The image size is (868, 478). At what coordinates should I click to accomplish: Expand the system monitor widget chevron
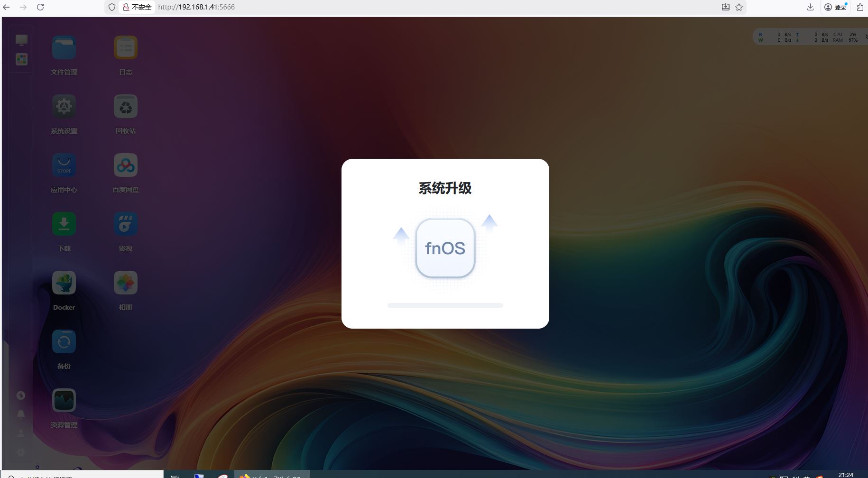(x=866, y=37)
